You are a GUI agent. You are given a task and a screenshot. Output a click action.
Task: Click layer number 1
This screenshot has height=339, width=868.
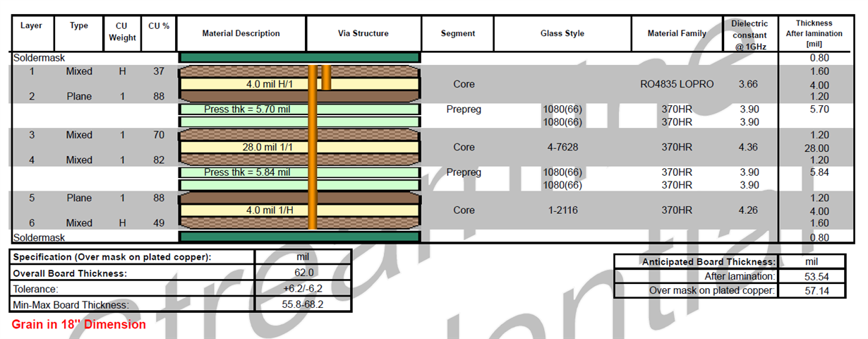(x=31, y=71)
